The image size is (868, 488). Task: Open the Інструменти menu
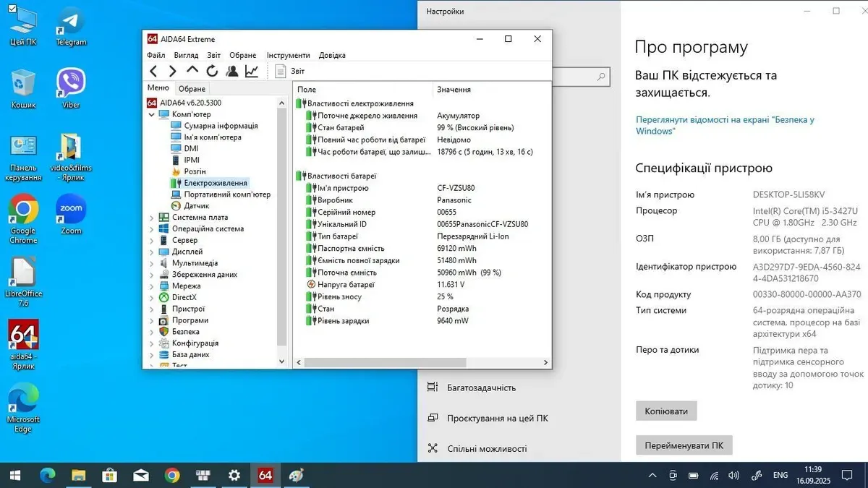[x=288, y=55]
